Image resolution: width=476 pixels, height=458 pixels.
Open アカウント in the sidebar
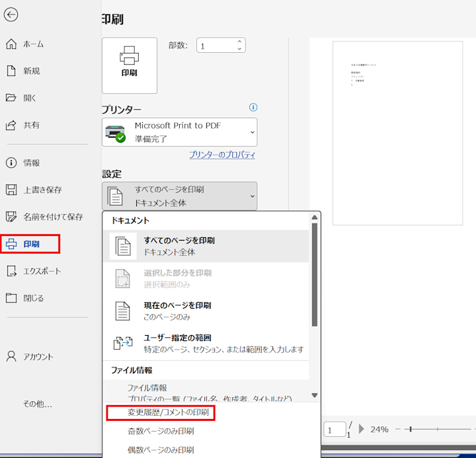click(x=38, y=357)
